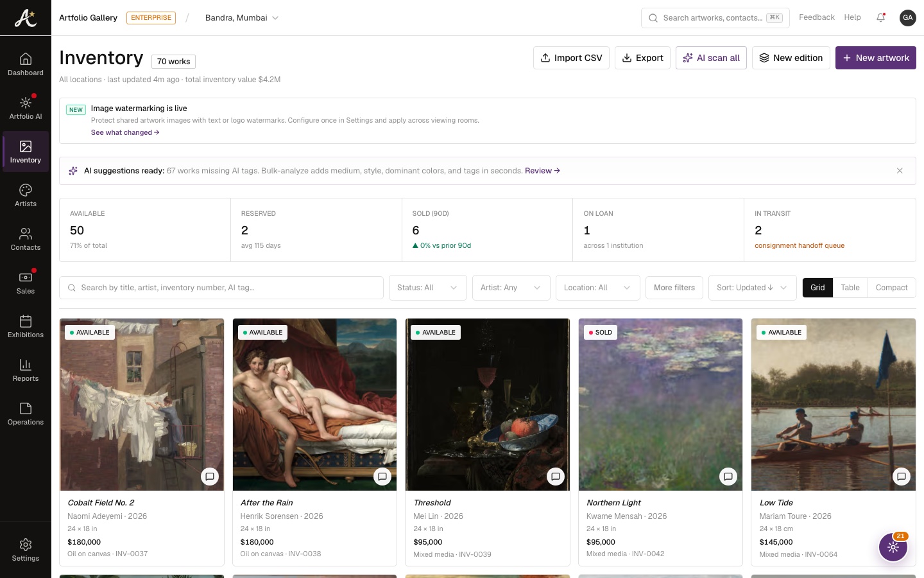This screenshot has height=578, width=924.
Task: Go to Artists section in sidebar
Action: pyautogui.click(x=26, y=195)
